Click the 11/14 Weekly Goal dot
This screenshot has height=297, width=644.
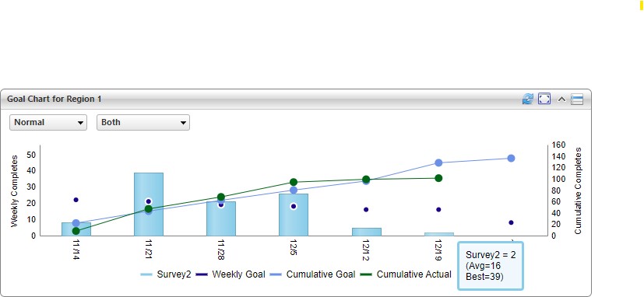(76, 200)
